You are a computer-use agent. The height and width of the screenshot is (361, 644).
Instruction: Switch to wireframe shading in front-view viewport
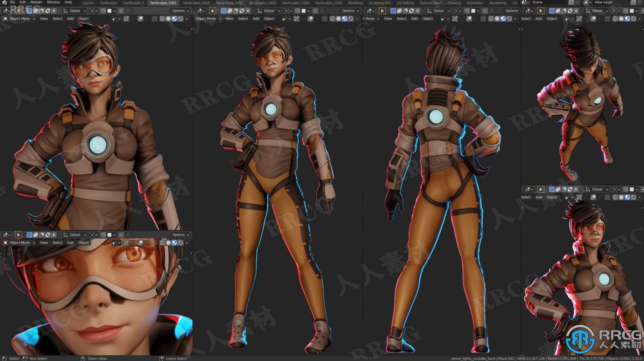(x=332, y=19)
